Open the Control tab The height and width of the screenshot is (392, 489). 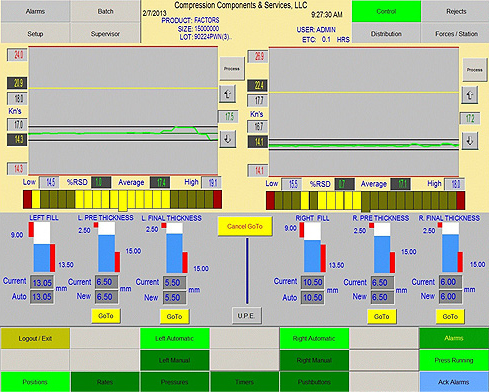coord(386,11)
